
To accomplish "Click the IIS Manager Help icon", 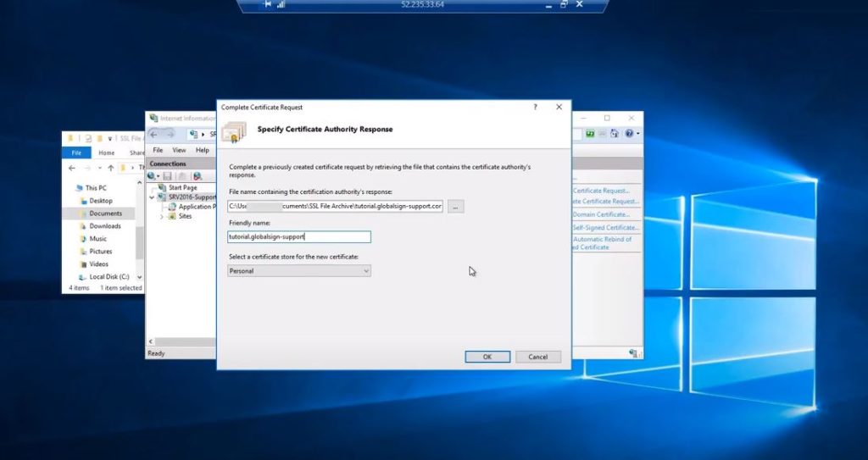I will (629, 134).
